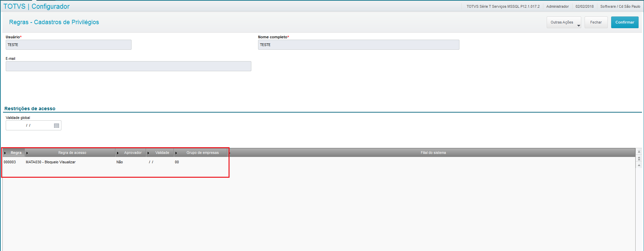Click the arrow marker before the Regra column
Viewport: 644px width, 251px height.
[x=5, y=153]
